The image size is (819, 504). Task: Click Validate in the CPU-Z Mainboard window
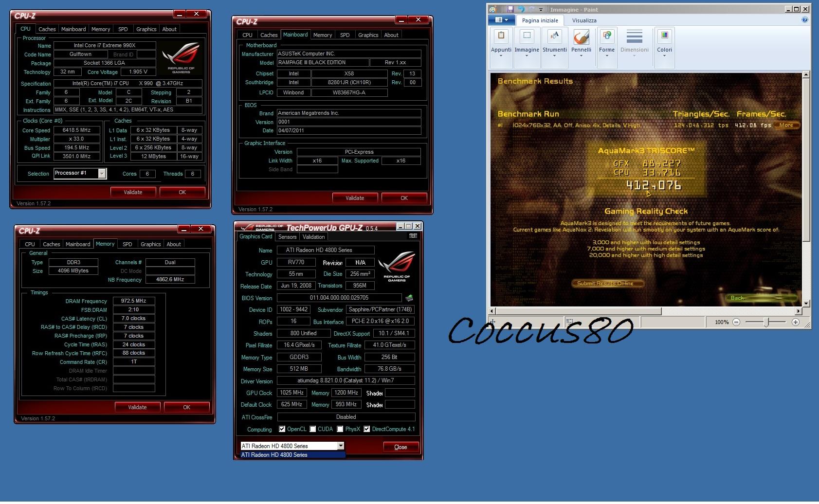(355, 198)
